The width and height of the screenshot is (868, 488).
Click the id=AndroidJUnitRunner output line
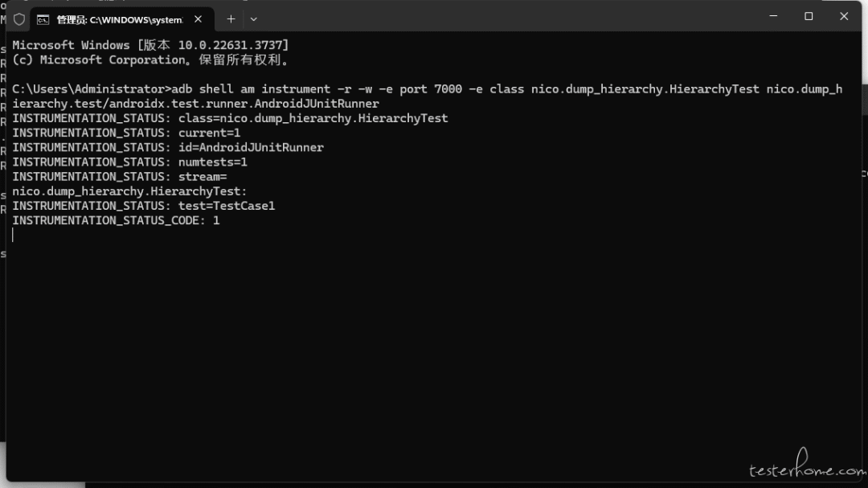tap(168, 147)
